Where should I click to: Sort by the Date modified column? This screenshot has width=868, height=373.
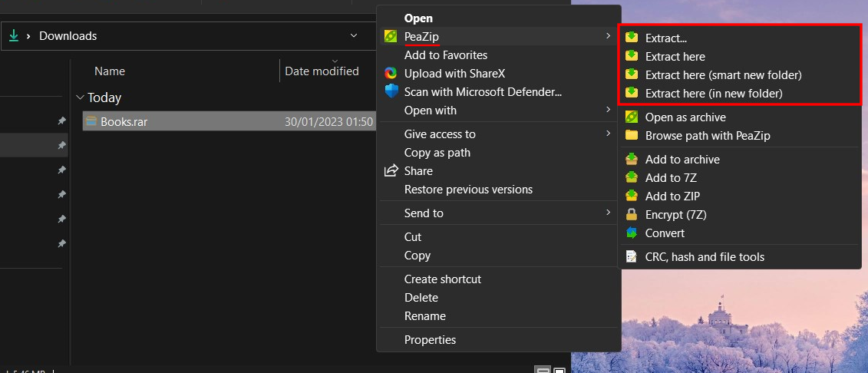(x=322, y=71)
